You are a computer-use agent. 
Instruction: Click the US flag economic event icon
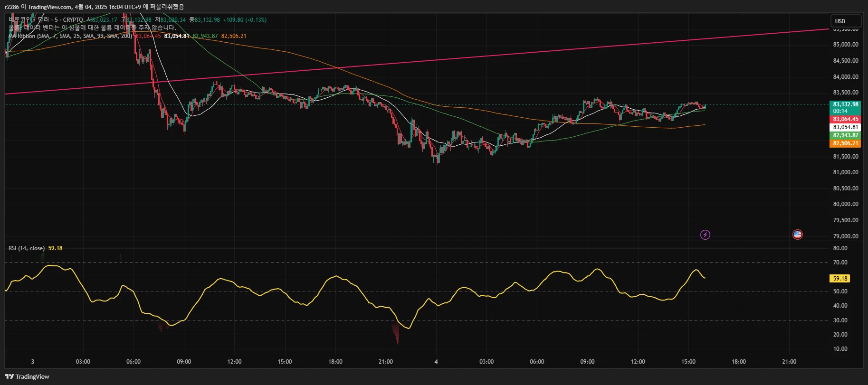tap(797, 235)
